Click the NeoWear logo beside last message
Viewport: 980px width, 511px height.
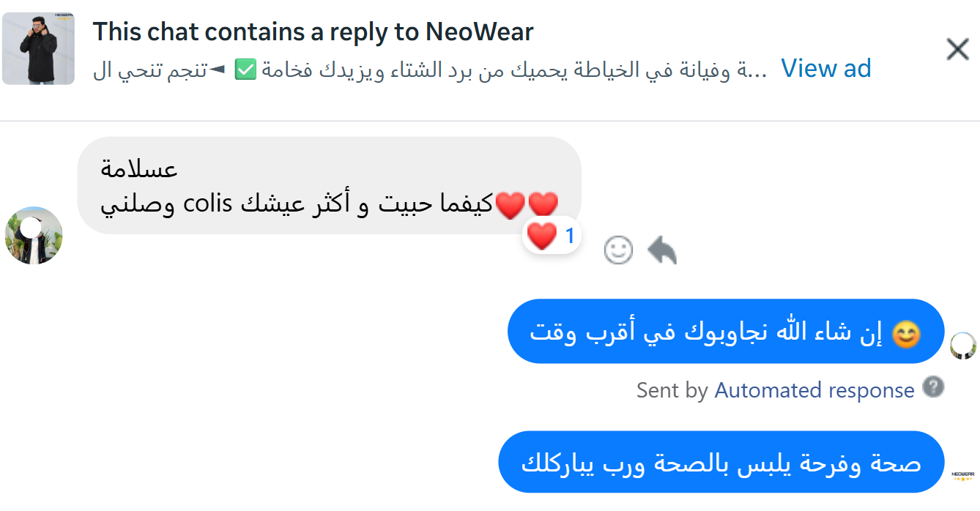[x=962, y=475]
